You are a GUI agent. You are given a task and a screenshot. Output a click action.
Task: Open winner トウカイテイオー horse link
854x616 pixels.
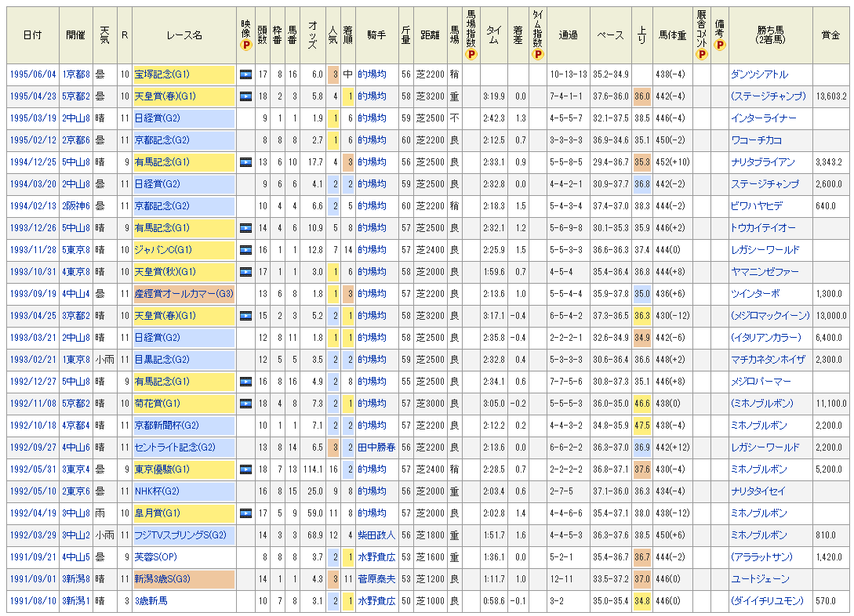coord(763,228)
